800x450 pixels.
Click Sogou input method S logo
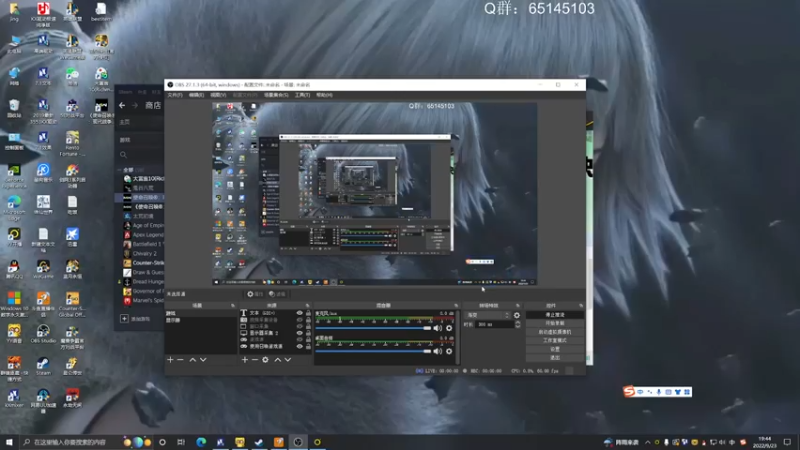click(x=629, y=391)
